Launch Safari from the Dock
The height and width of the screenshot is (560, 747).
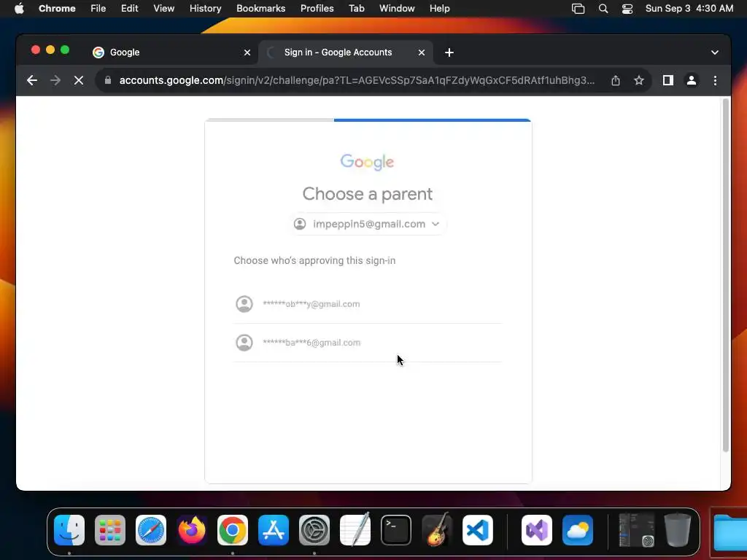151,530
